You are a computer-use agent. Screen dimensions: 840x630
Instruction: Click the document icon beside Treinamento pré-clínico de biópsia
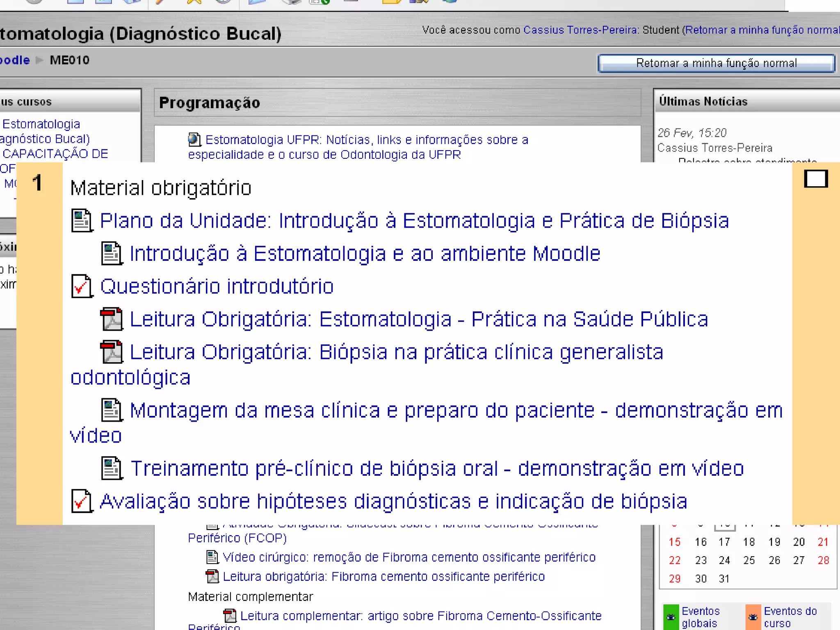click(x=112, y=468)
